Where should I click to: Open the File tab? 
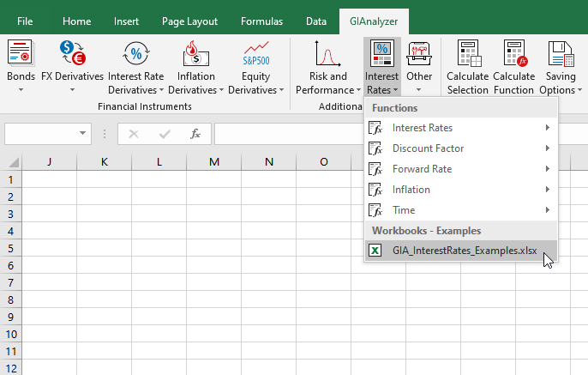coord(25,21)
